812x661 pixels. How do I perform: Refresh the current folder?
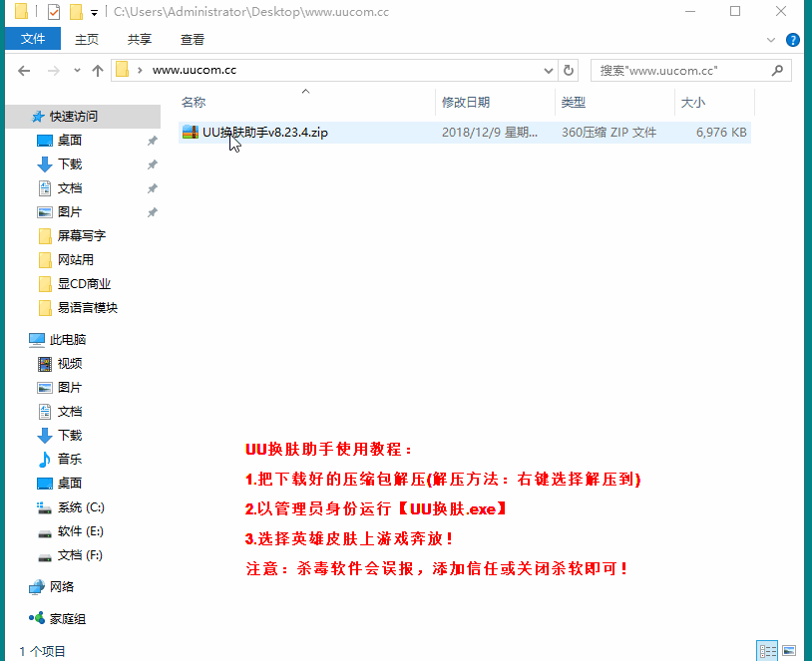click(568, 71)
